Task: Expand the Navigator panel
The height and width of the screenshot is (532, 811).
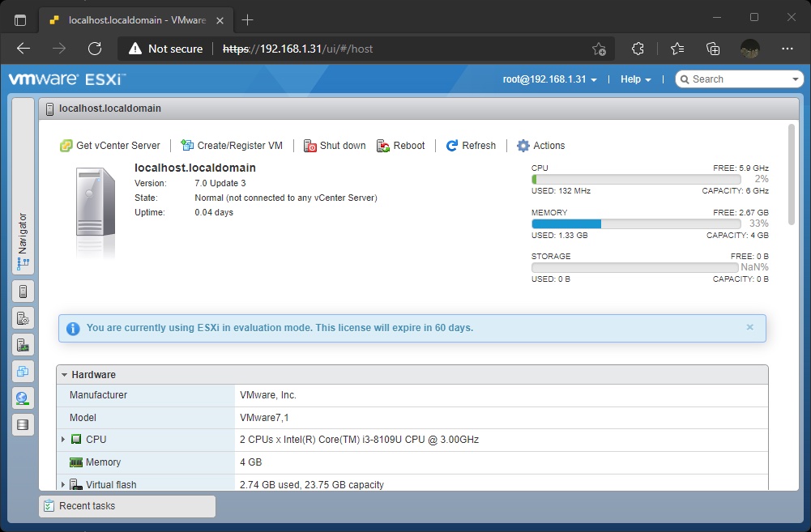Action: tap(23, 186)
